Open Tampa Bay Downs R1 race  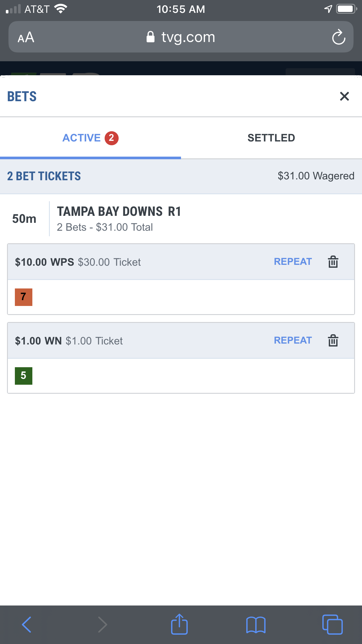(119, 211)
